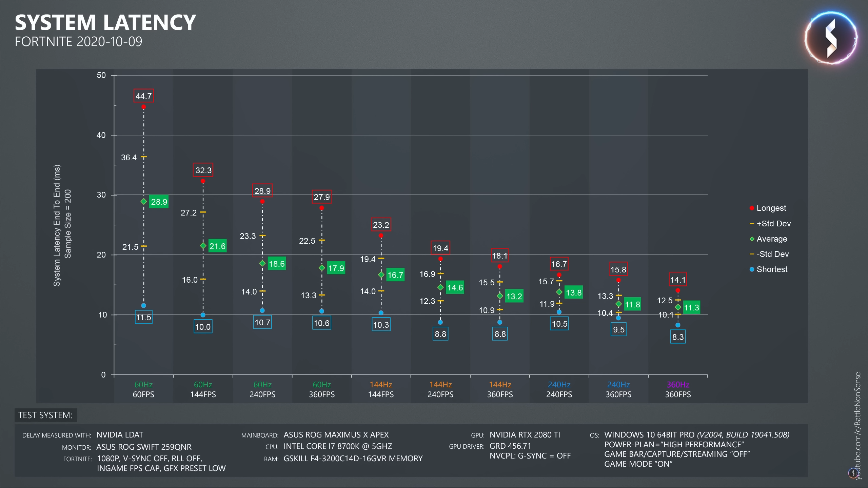Click the 14.1 longest value label
This screenshot has width=868, height=488.
coord(678,280)
